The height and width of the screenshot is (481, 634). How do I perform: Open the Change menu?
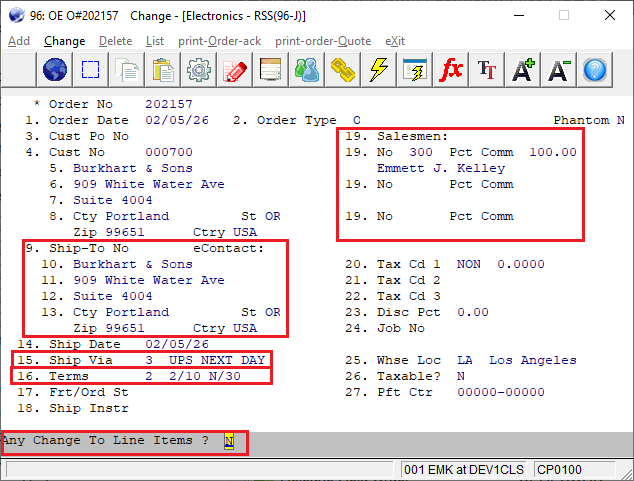64,41
